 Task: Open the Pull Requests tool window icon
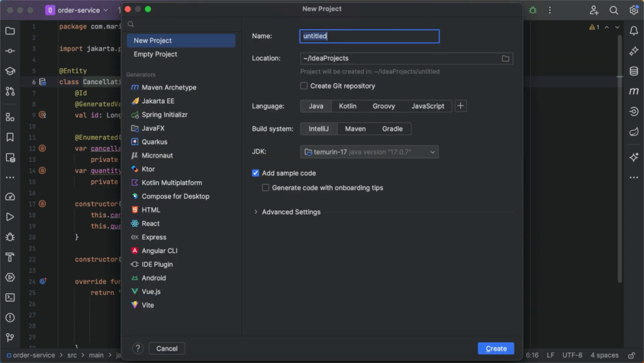pos(10,91)
